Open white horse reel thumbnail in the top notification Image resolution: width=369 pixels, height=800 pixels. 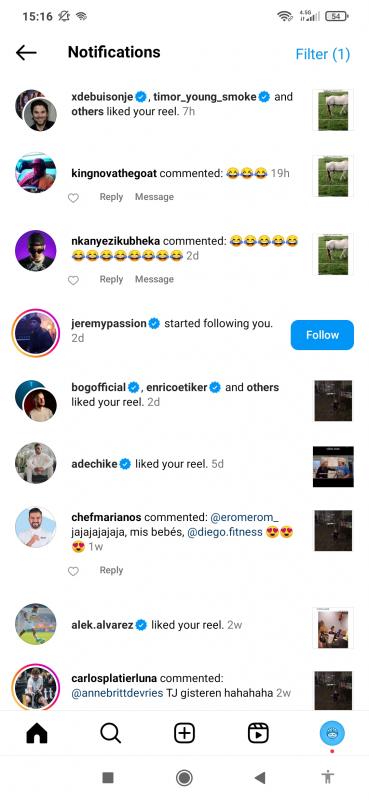(x=333, y=110)
